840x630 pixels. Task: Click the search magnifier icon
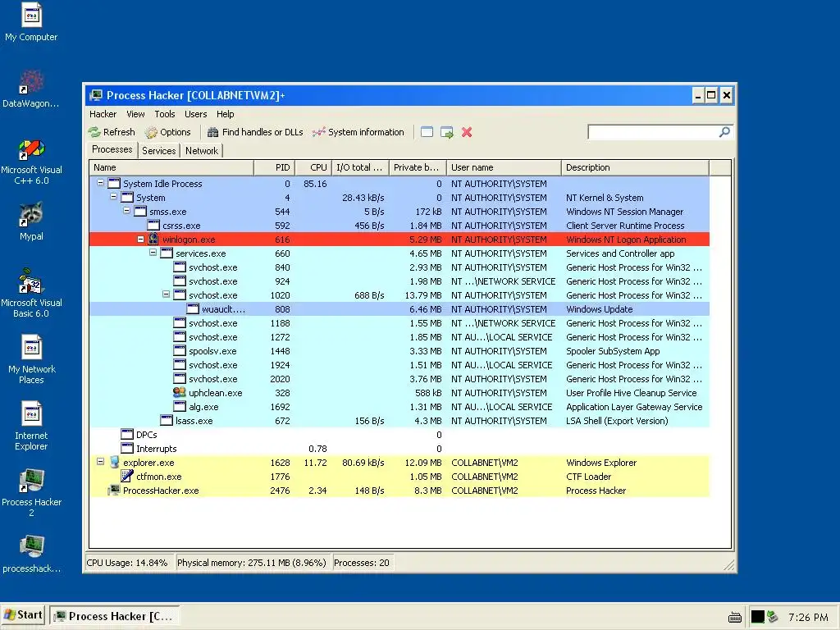[x=724, y=132]
